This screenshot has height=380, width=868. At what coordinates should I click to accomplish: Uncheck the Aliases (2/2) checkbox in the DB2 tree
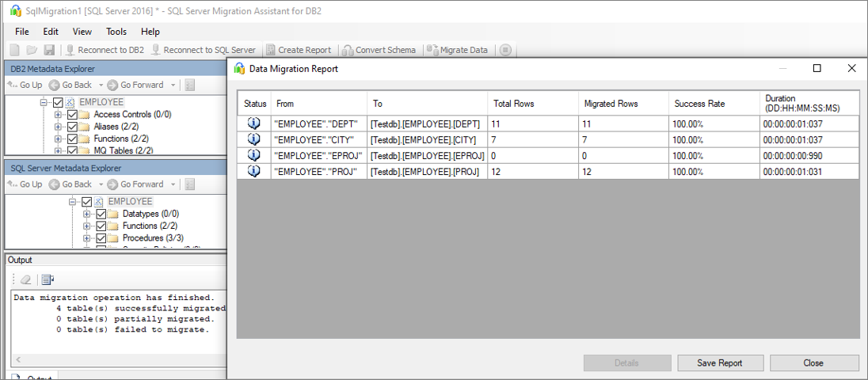tap(73, 127)
